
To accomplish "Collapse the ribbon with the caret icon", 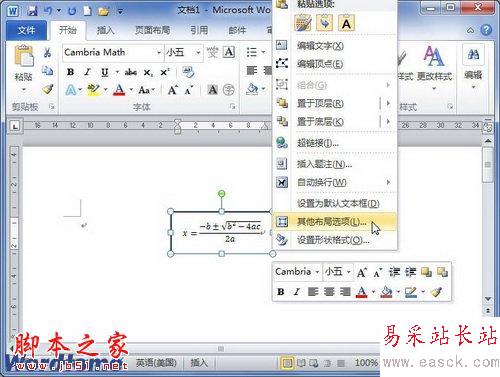I will (x=470, y=30).
